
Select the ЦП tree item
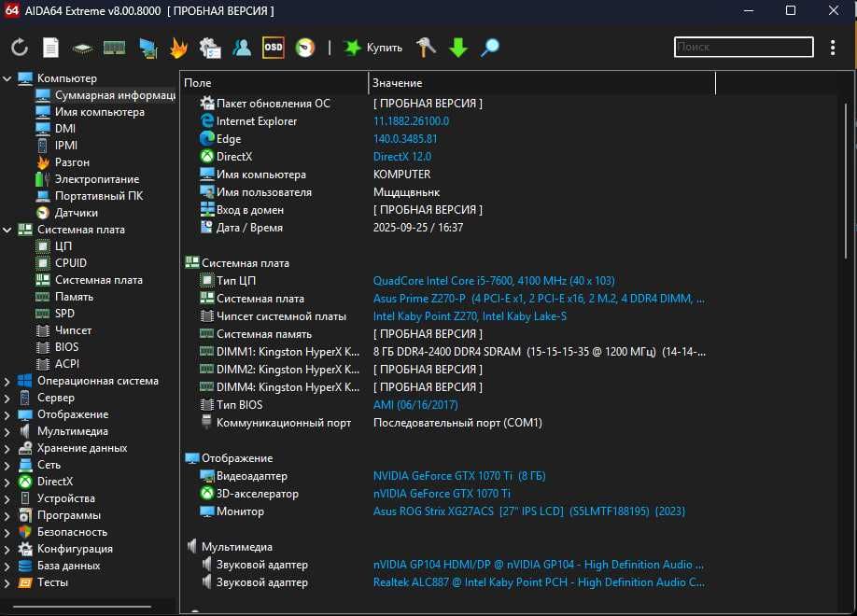pyautogui.click(x=54, y=246)
